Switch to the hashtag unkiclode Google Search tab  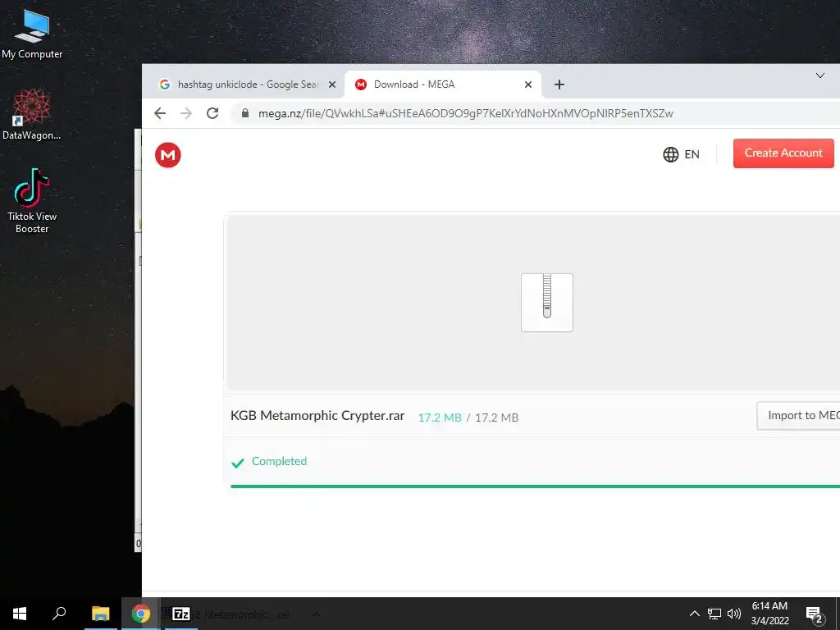tap(246, 84)
